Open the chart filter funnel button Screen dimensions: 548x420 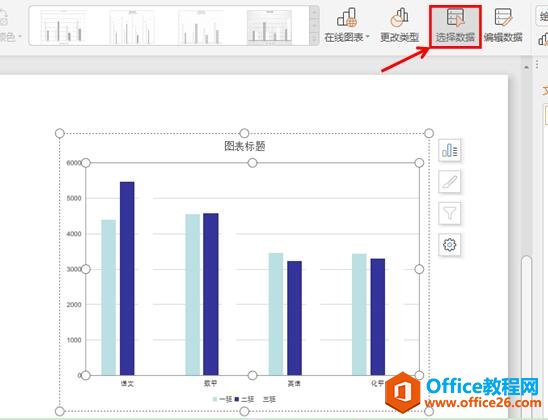[x=449, y=213]
